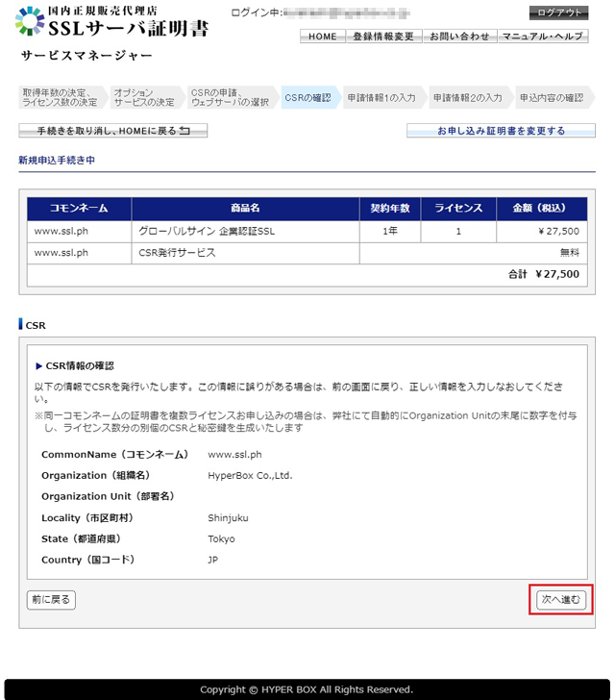Click the CSR情報の確認 heading
Screen dimensions: 615x700
(79, 365)
